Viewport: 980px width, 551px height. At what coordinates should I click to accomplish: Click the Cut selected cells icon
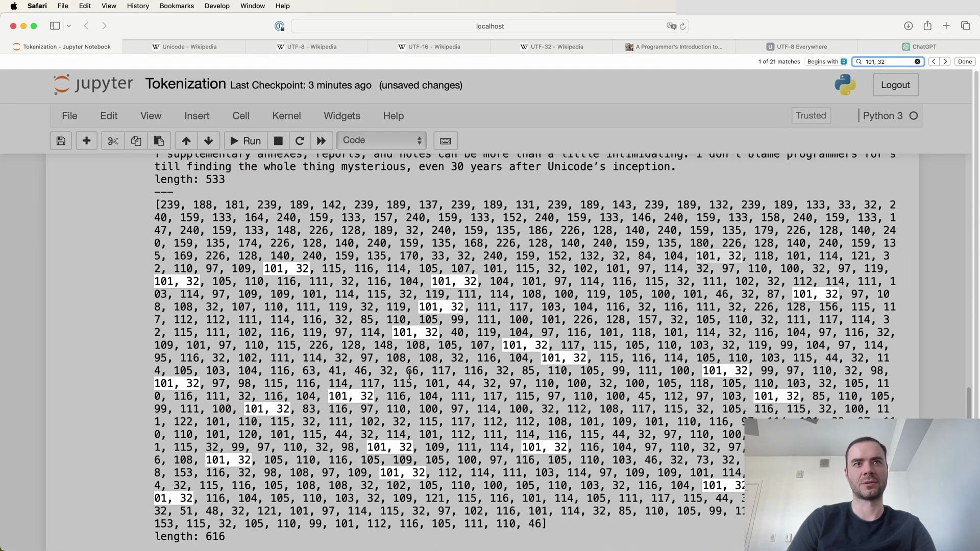point(112,140)
